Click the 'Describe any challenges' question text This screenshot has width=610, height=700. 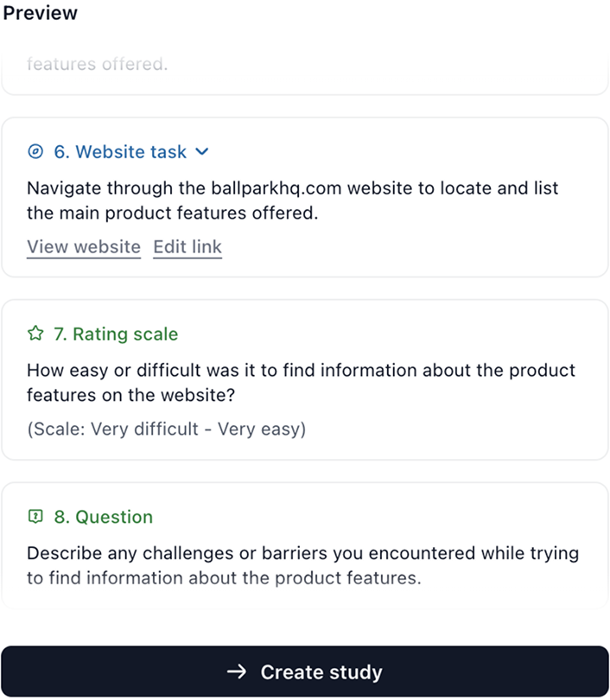302,565
